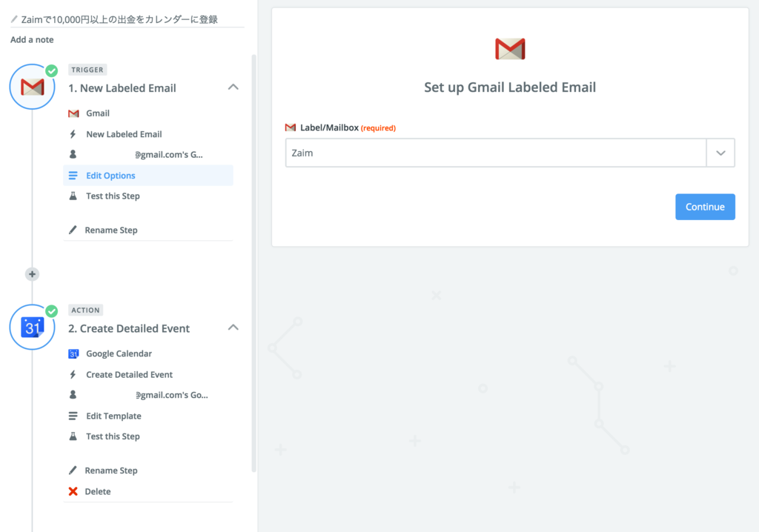Image resolution: width=759 pixels, height=532 pixels.
Task: Add a step with the plus icon
Action: 32,274
